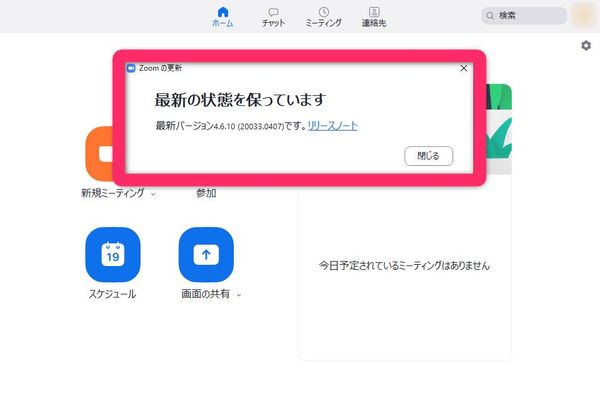Click the Zoom logo in the dialog title
This screenshot has width=600, height=413.
pos(131,68)
